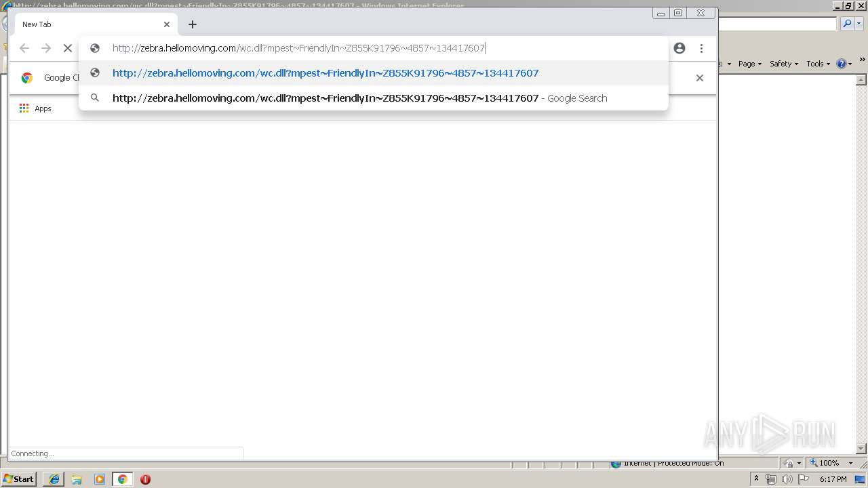Click the scroll-up arrow of the IE scrollbar
The image size is (868, 488).
coord(862,79)
